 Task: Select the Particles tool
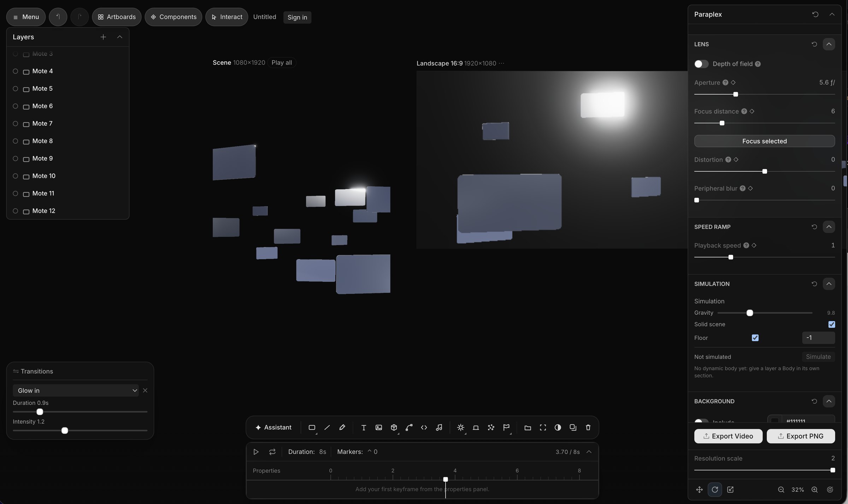pos(491,427)
